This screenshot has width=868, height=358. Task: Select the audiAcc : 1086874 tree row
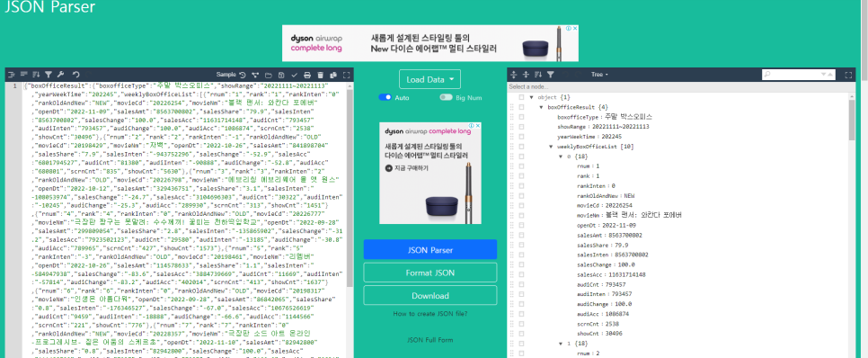603,314
